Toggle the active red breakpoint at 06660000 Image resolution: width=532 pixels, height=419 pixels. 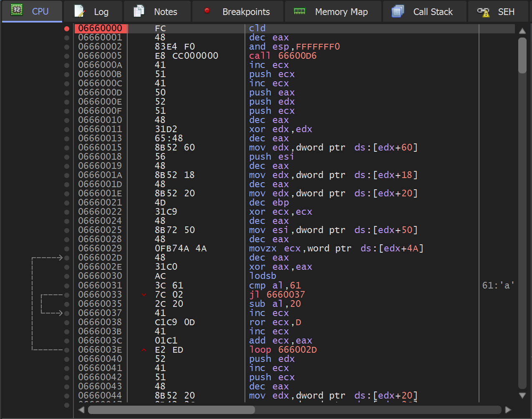(x=67, y=29)
